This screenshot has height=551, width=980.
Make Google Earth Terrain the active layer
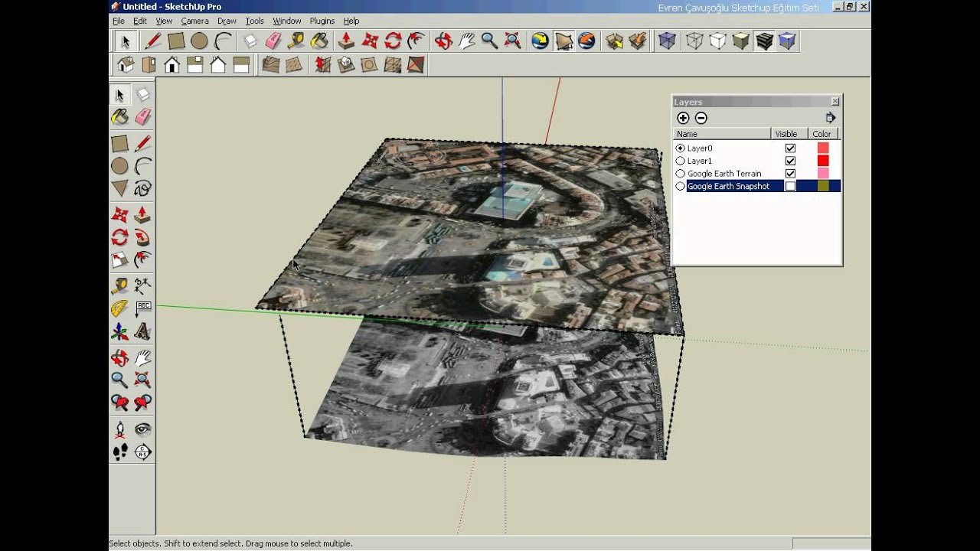681,174
